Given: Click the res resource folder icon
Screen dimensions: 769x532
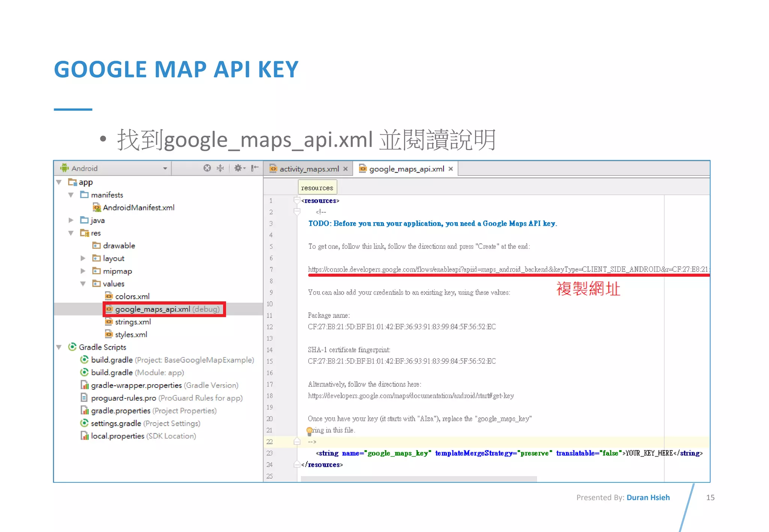Looking at the screenshot, I should tap(84, 233).
